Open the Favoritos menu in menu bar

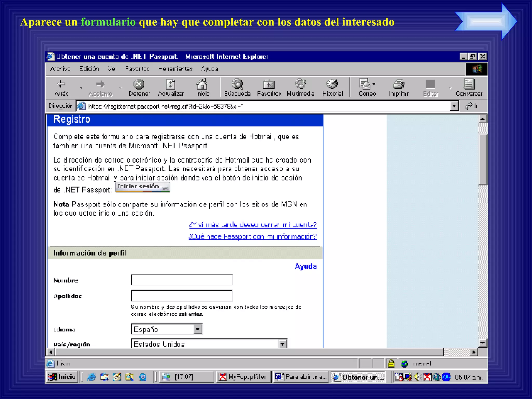(137, 69)
